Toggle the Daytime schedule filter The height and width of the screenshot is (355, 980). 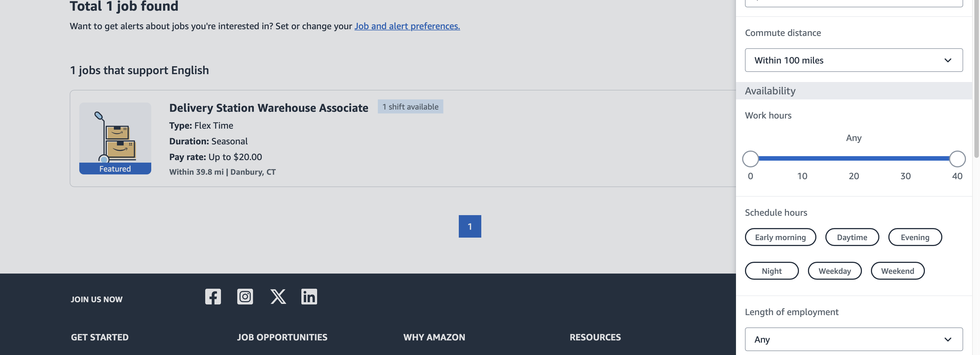(852, 237)
